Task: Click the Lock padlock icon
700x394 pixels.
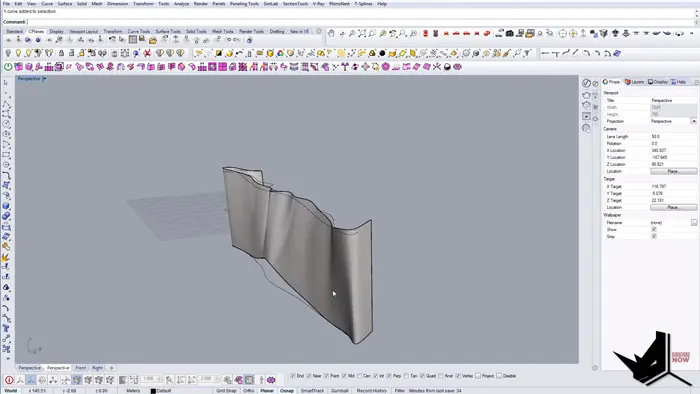Action: coord(61,53)
